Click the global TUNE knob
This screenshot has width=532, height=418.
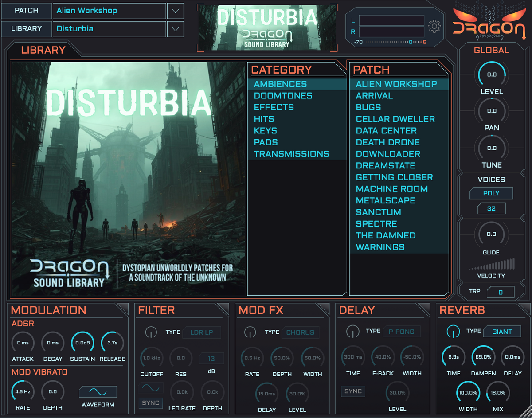[492, 148]
